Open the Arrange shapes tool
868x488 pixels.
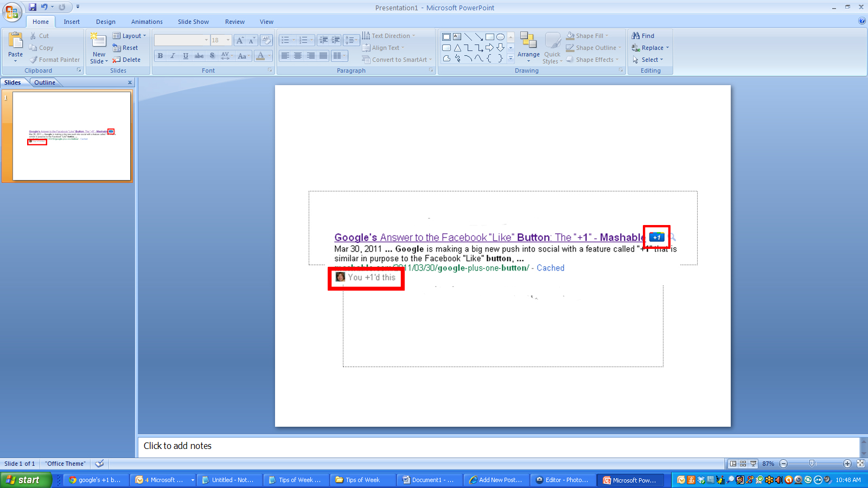528,44
